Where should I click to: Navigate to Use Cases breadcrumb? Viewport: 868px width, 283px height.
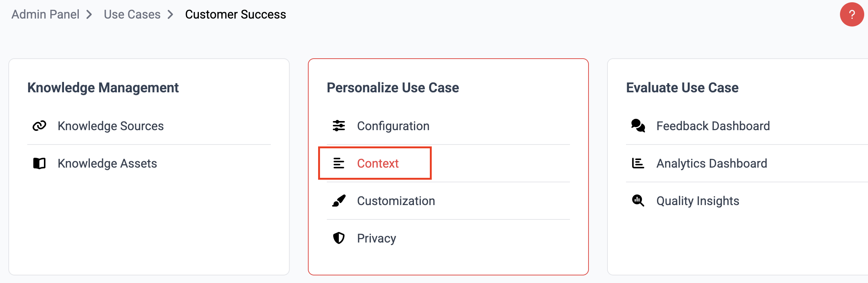pyautogui.click(x=132, y=14)
